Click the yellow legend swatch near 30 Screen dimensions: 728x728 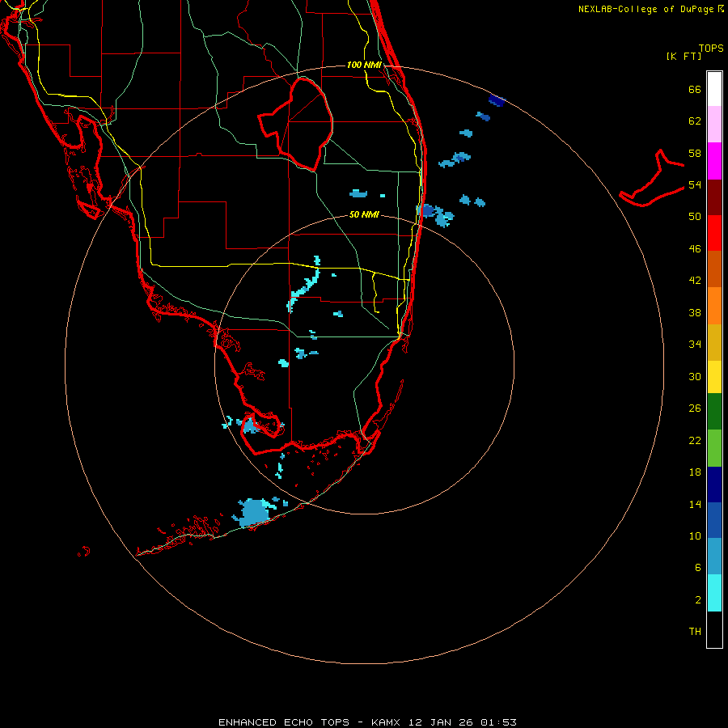point(714,377)
